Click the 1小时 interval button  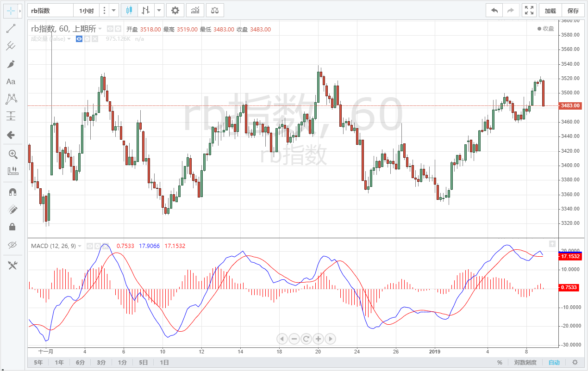[87, 10]
